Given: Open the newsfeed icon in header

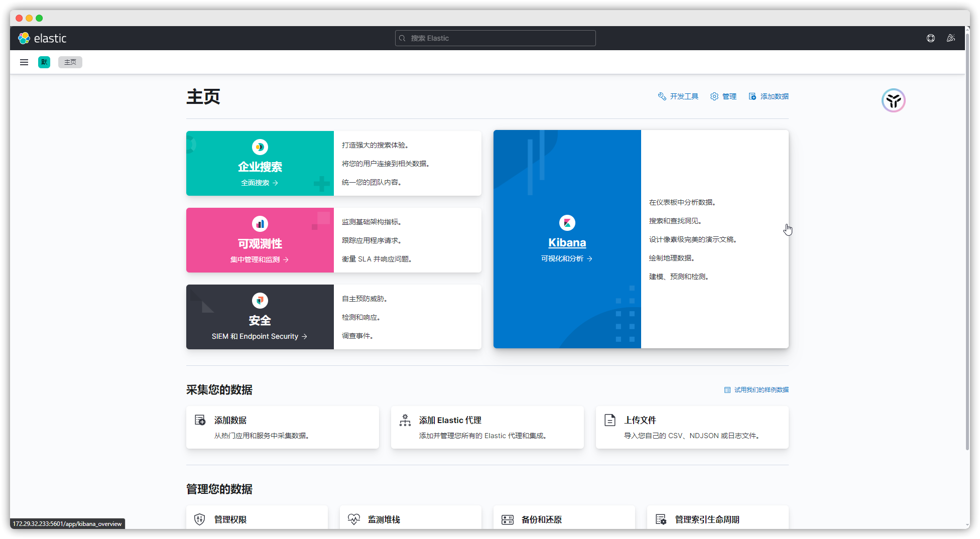Looking at the screenshot, I should [951, 38].
